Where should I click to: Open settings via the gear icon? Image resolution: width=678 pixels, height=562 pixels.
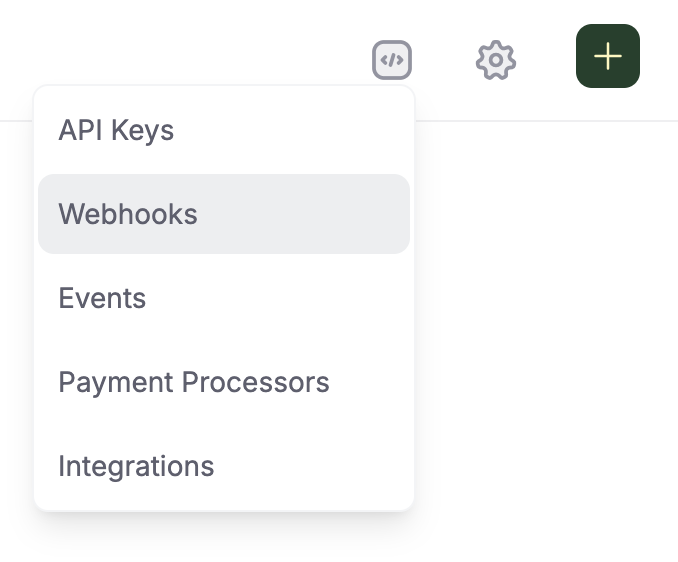coord(496,60)
